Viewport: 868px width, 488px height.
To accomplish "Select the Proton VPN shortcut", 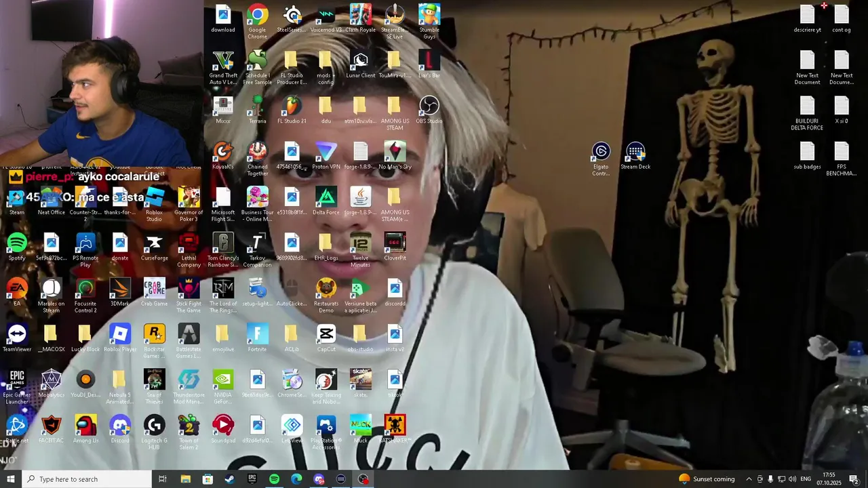I will pos(326,155).
